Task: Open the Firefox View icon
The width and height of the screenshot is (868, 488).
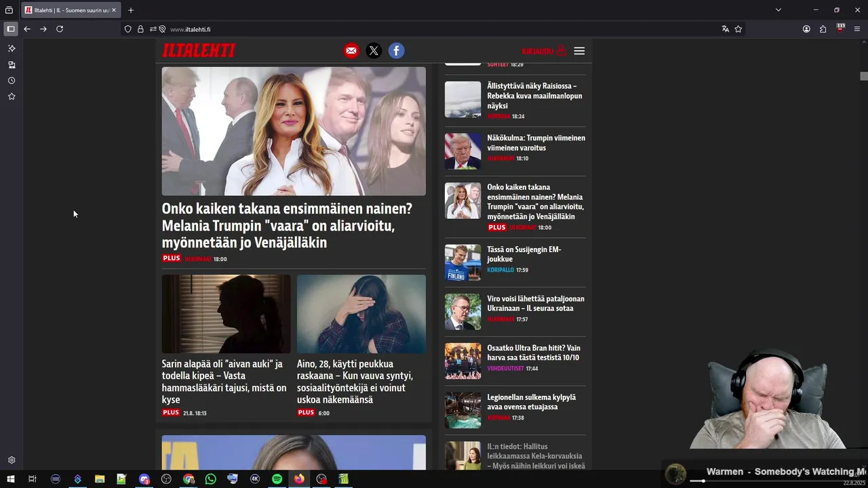Action: point(9,10)
